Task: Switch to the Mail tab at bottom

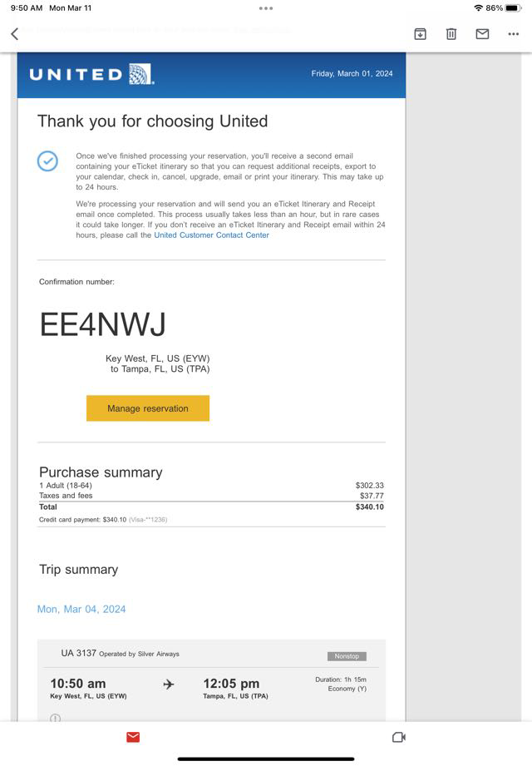Action: pos(133,737)
